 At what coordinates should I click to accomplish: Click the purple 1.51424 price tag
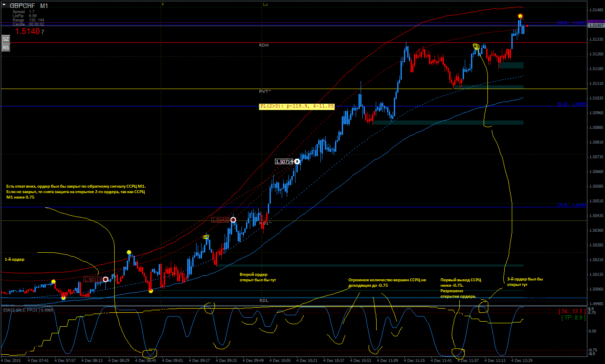(596, 22)
